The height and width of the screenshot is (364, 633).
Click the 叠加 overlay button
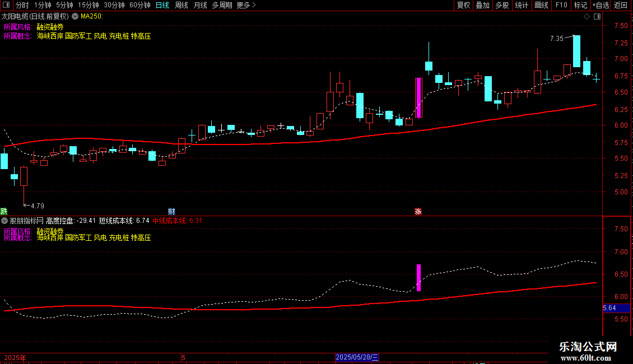(483, 5)
